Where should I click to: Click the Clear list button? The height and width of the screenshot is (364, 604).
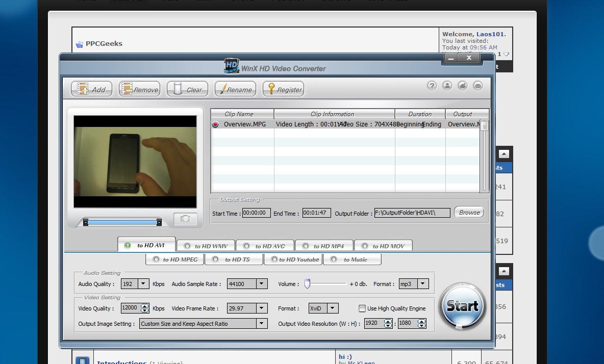point(188,89)
